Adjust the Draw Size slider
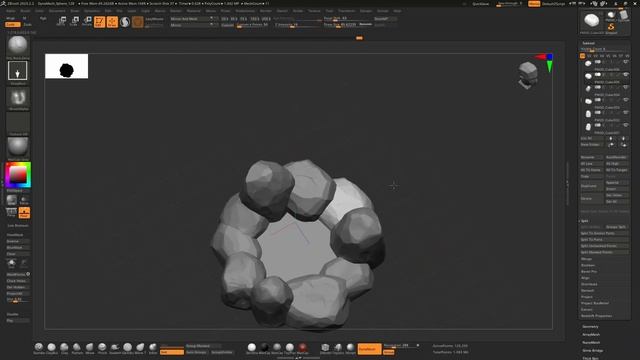640x360 pixels. (344, 25)
